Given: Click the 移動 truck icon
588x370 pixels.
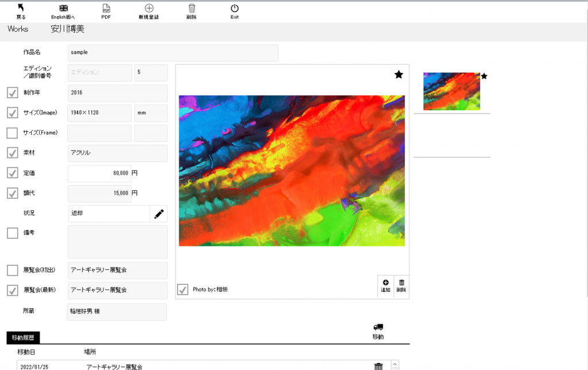Looking at the screenshot, I should [378, 328].
